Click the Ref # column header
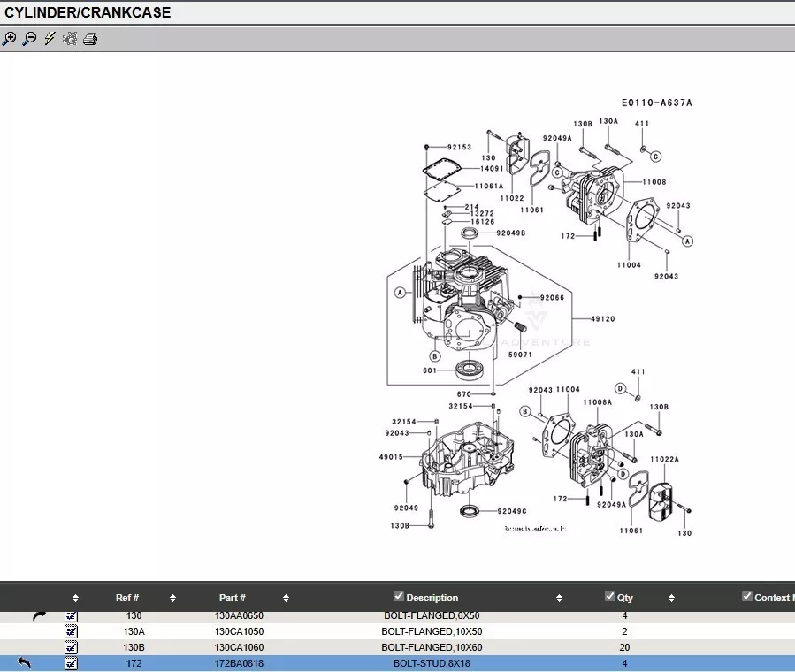The height and width of the screenshot is (672, 795). (127, 599)
